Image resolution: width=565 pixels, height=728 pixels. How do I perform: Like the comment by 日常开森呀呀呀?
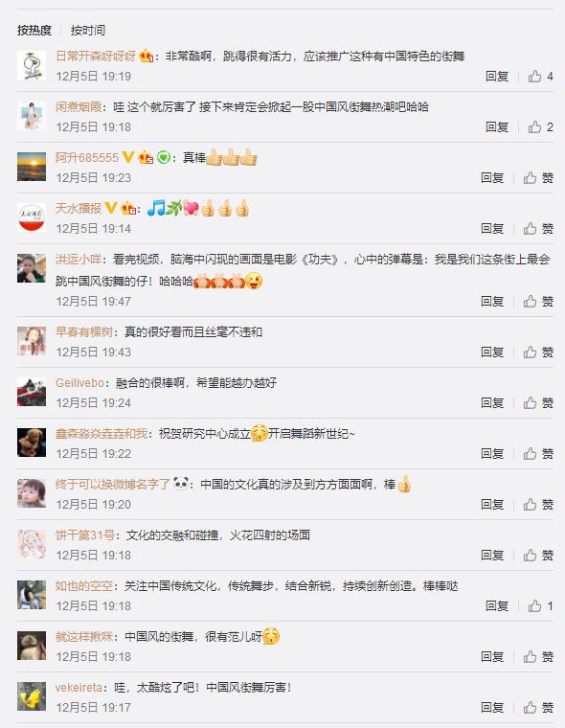[x=540, y=76]
